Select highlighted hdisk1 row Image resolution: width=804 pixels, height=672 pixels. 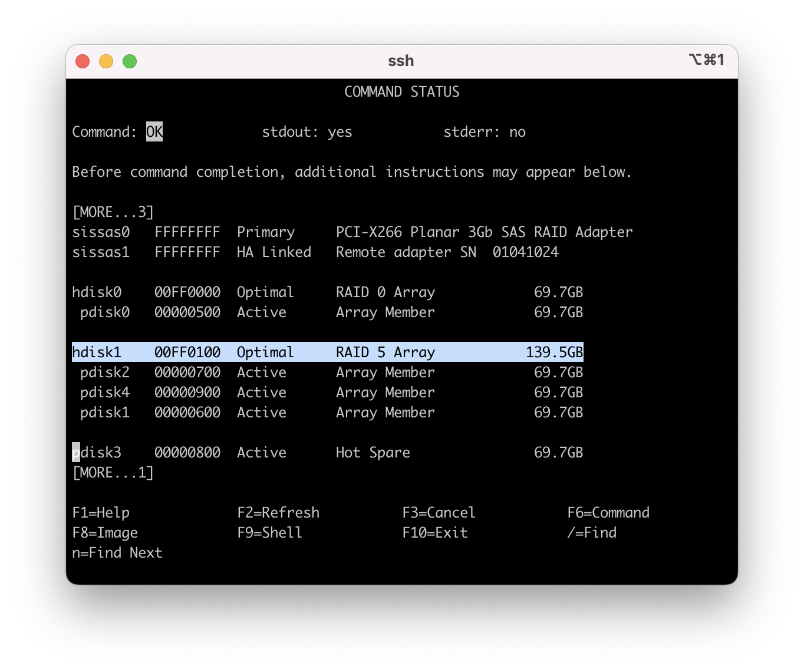(x=328, y=352)
